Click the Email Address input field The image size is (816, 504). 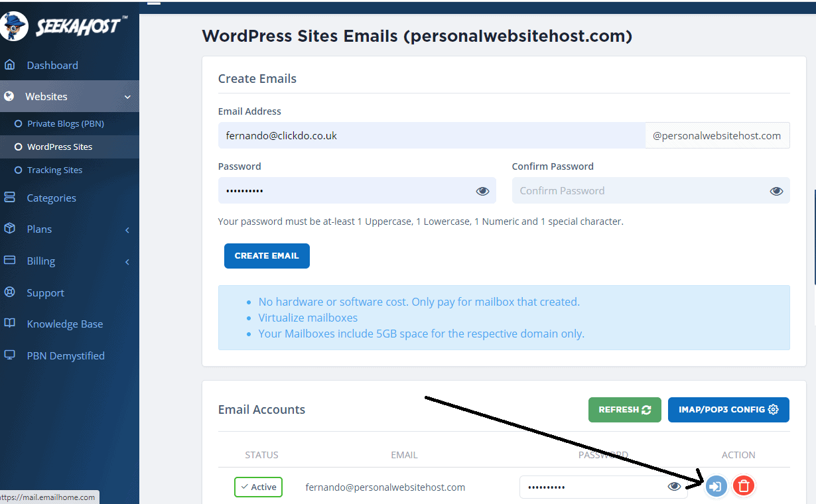[432, 135]
